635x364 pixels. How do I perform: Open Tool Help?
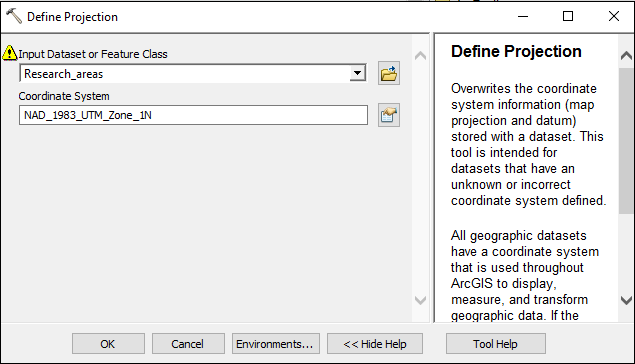[495, 344]
